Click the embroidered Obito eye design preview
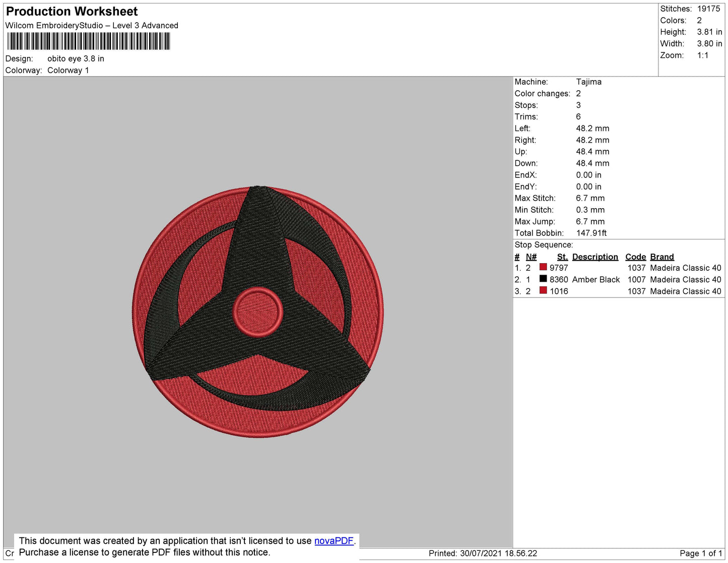728x563 pixels. [x=258, y=311]
